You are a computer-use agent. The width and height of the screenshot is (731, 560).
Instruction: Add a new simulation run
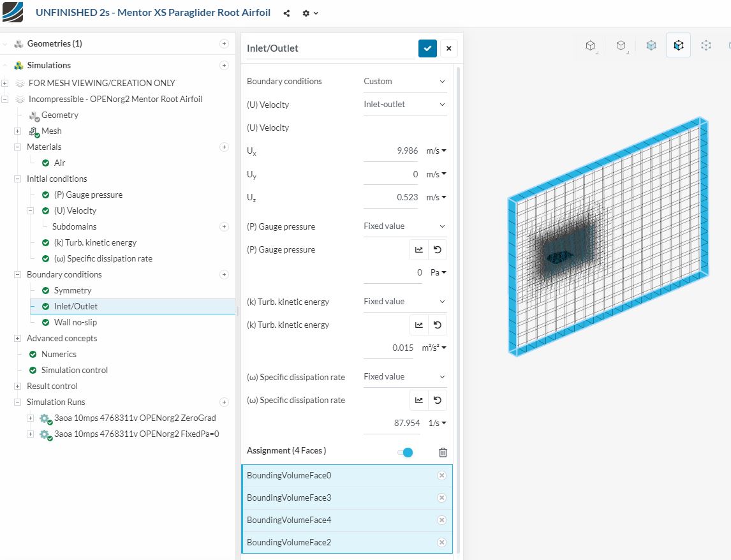[225, 402]
